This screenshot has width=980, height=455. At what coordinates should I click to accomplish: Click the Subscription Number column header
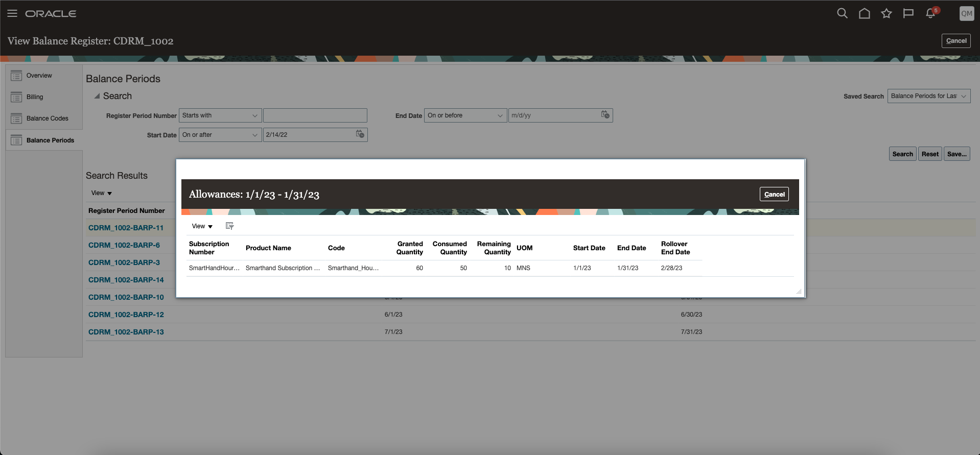pos(209,248)
